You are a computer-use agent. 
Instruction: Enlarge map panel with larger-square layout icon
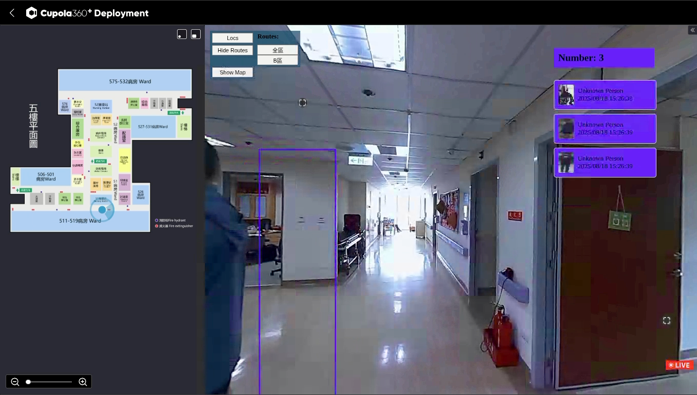pos(196,34)
